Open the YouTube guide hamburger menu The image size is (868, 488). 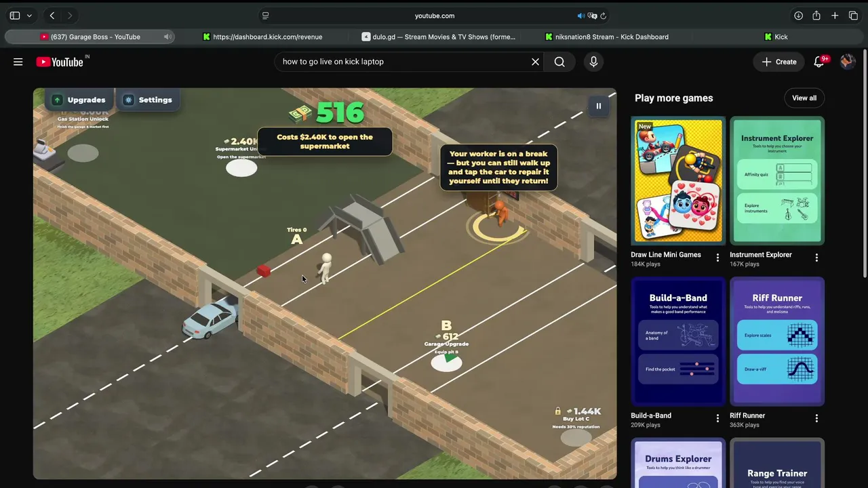[x=18, y=62]
